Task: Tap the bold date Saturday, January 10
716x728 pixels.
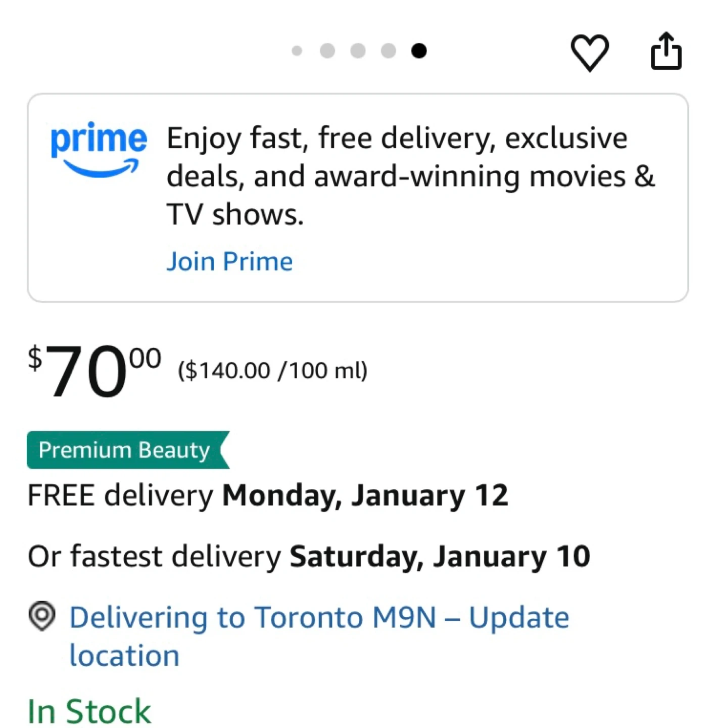Action: (440, 556)
